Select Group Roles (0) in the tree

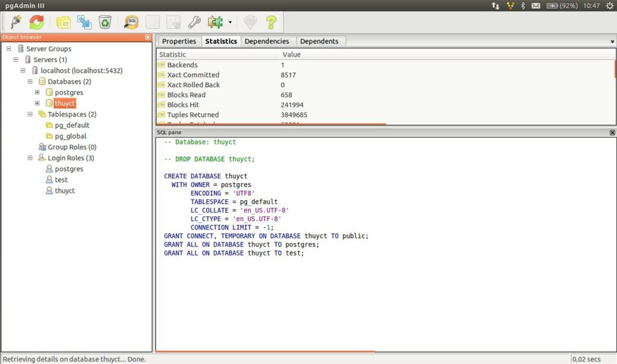[72, 147]
